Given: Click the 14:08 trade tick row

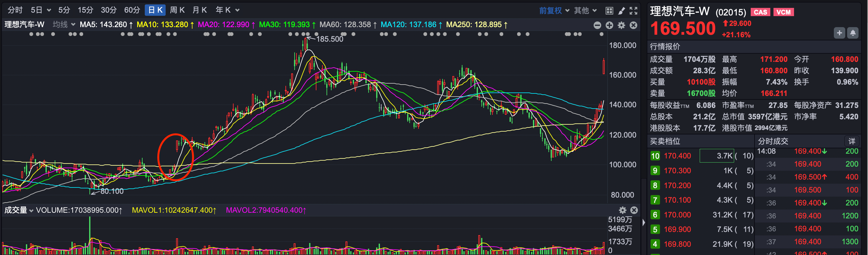Looking at the screenshot, I should 808,151.
